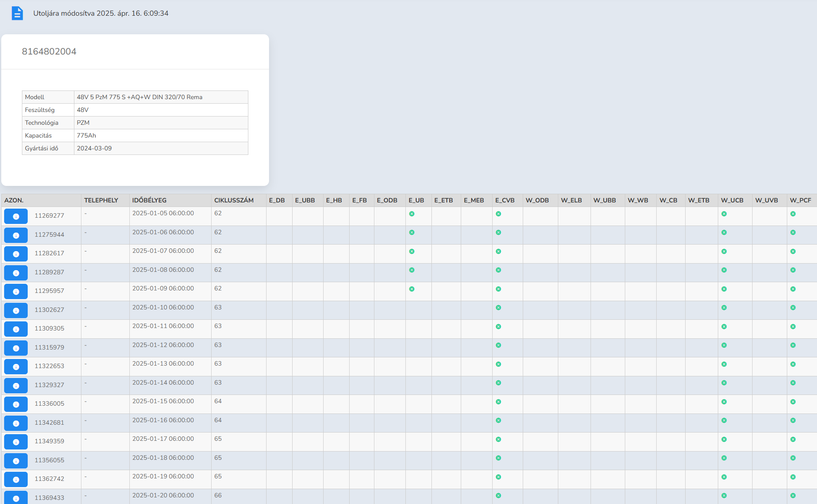
Task: Click info button for row 11362742
Action: coord(16,479)
